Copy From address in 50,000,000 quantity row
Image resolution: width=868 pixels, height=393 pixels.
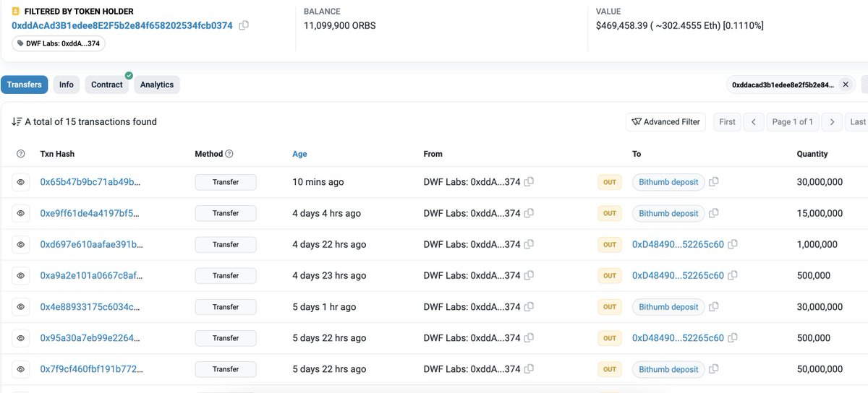coord(529,369)
